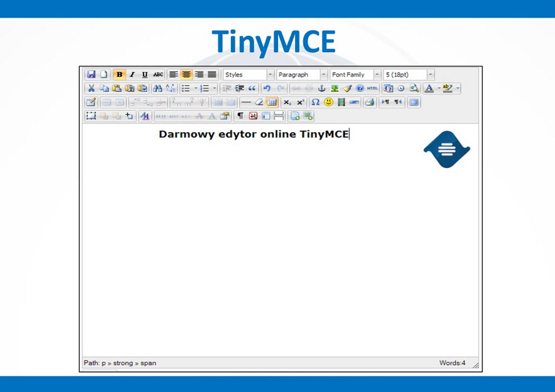The width and height of the screenshot is (555, 392).
Task: Toggle center alignment button
Action: (x=186, y=74)
